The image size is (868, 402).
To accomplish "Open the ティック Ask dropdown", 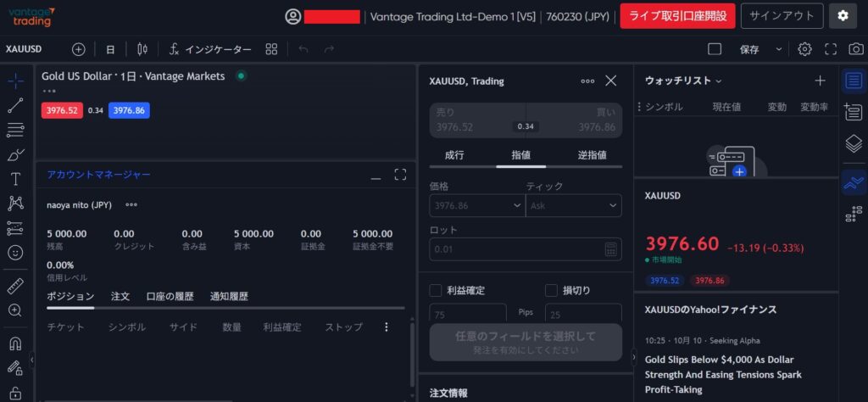I will point(573,205).
